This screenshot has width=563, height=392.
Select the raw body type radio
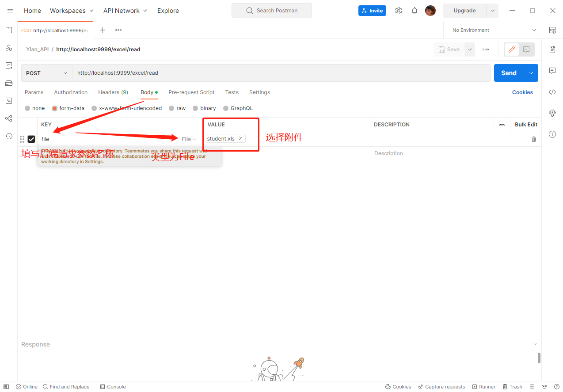click(172, 108)
